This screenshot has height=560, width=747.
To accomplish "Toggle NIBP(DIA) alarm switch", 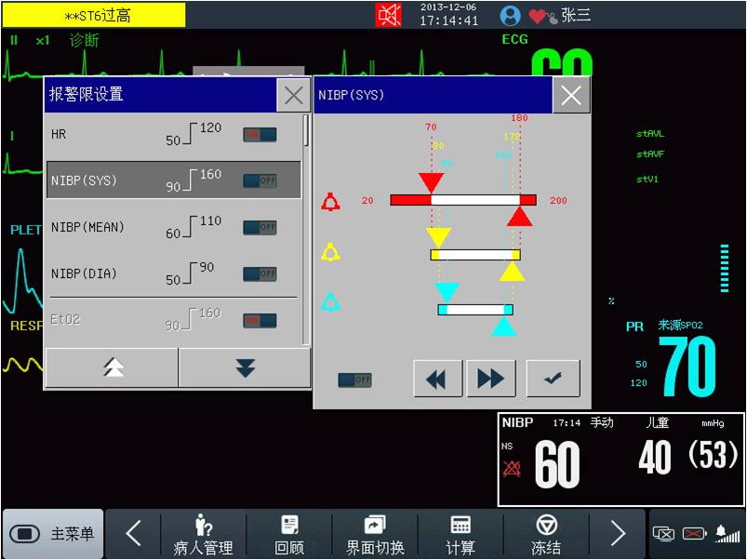I will pyautogui.click(x=260, y=273).
